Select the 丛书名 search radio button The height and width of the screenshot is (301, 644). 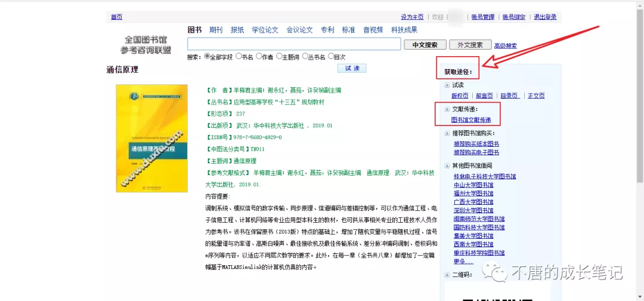tap(305, 56)
